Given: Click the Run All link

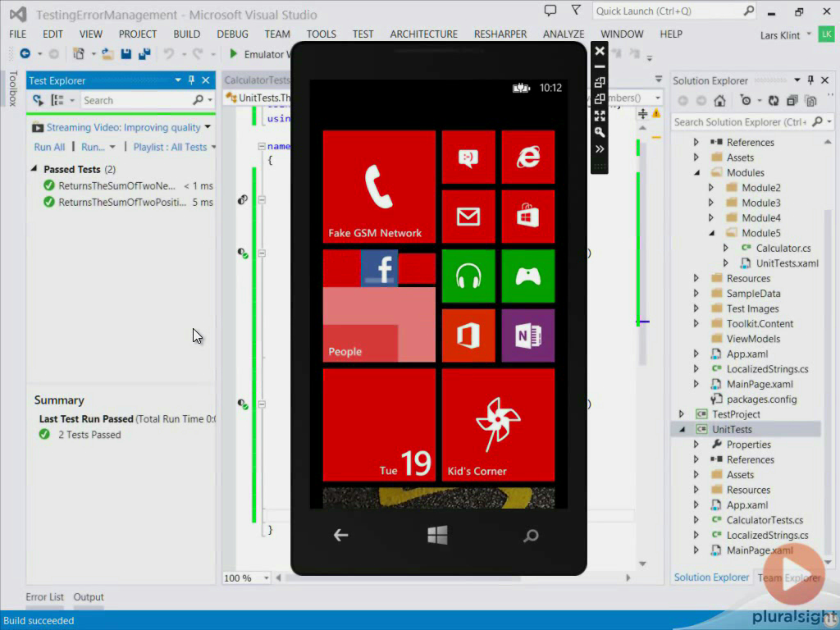Looking at the screenshot, I should (49, 147).
